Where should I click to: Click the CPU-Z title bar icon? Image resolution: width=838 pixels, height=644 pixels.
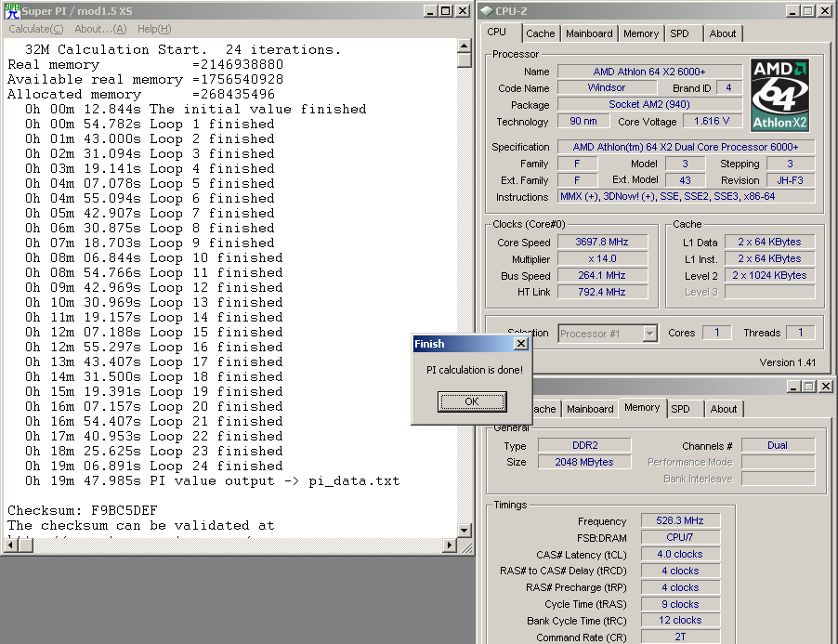(x=486, y=11)
